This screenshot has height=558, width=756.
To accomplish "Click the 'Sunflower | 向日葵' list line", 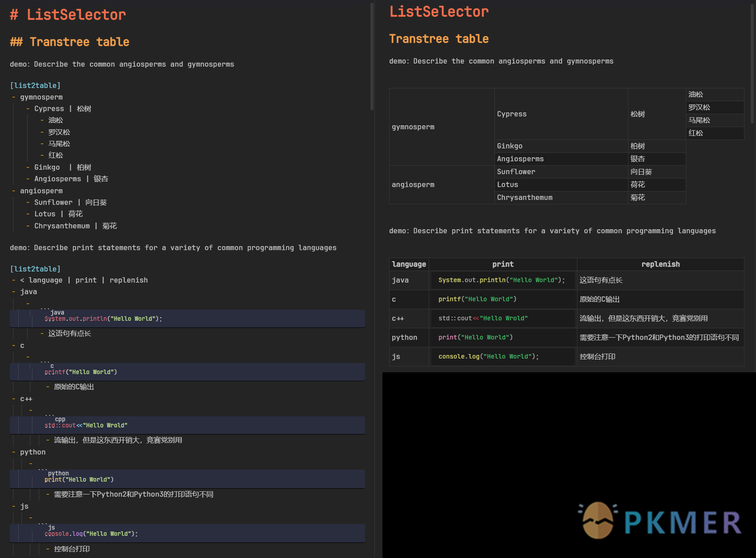I will [71, 202].
